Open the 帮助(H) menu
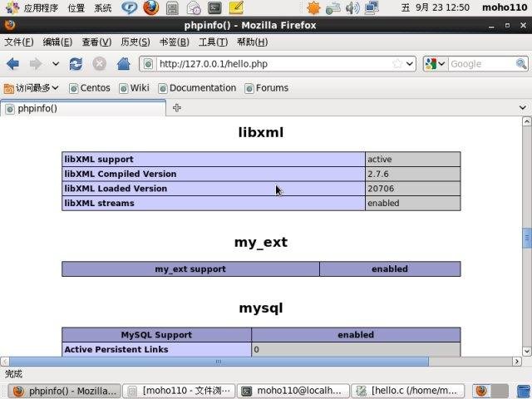The image size is (532, 399). click(x=253, y=42)
